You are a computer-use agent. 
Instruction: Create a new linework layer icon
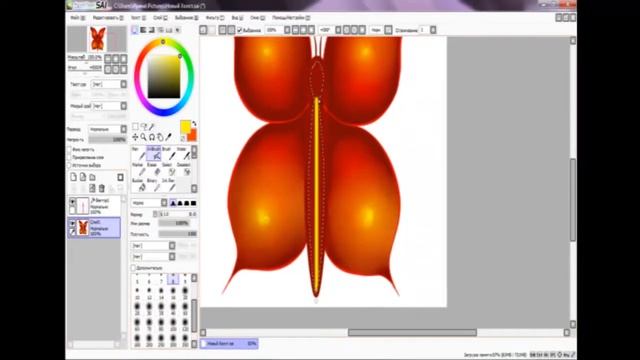83,177
